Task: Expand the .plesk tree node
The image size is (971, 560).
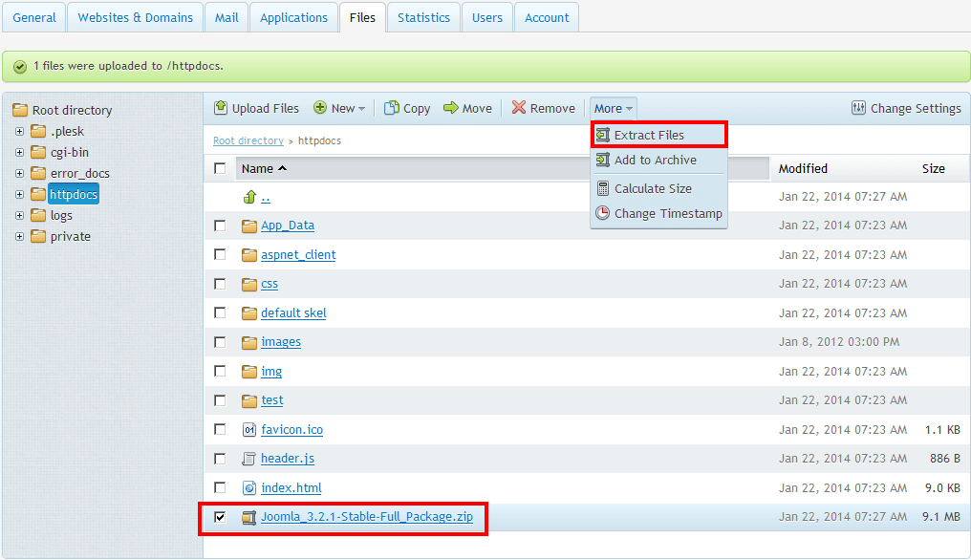Action: point(19,131)
